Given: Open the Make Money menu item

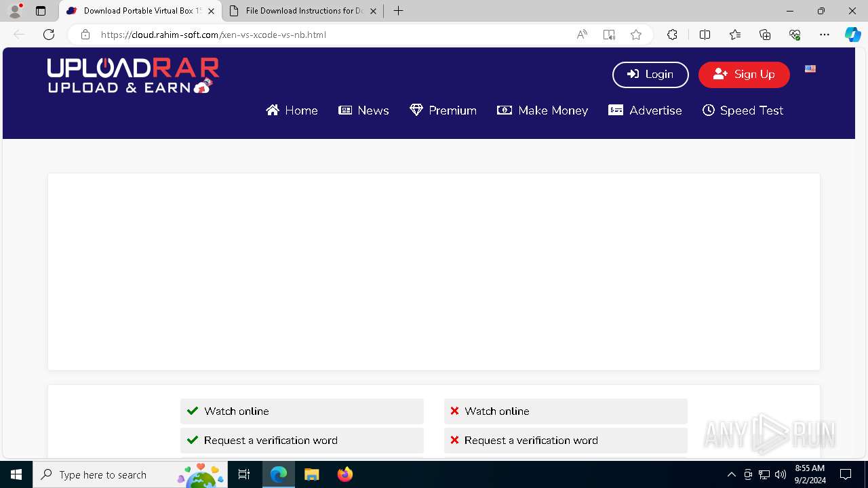Looking at the screenshot, I should coord(542,110).
